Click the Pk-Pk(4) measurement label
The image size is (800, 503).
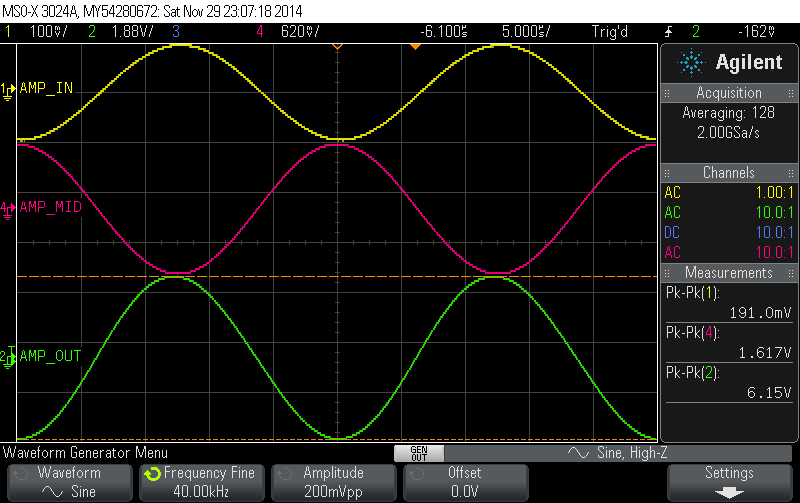coord(693,333)
